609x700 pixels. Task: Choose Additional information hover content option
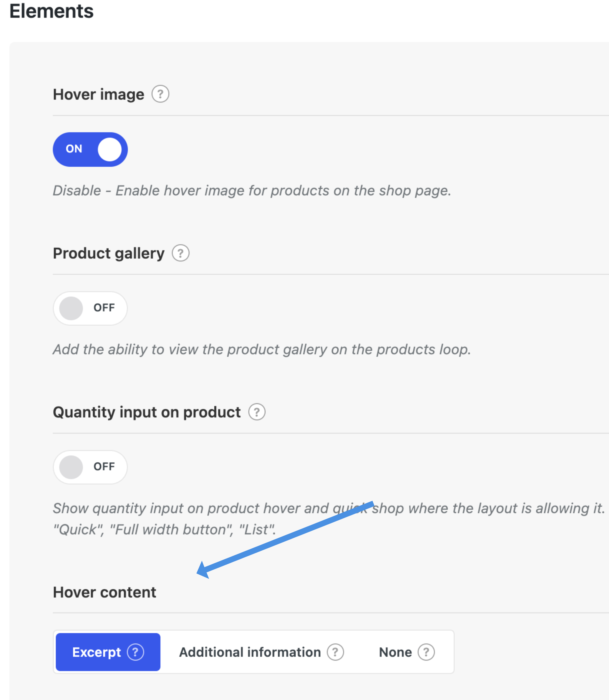pos(261,652)
